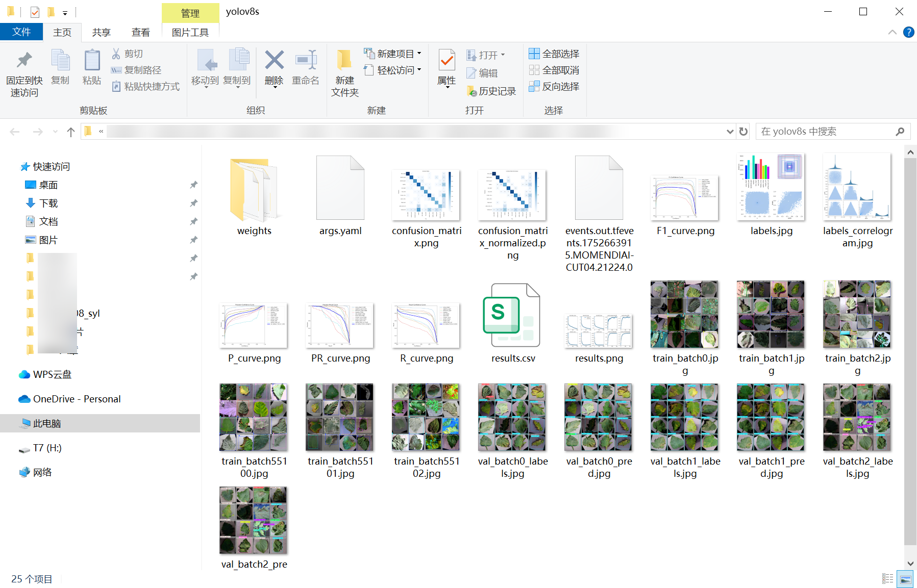This screenshot has height=588, width=917.
Task: Expand the Copy to dropdown
Action: click(237, 87)
